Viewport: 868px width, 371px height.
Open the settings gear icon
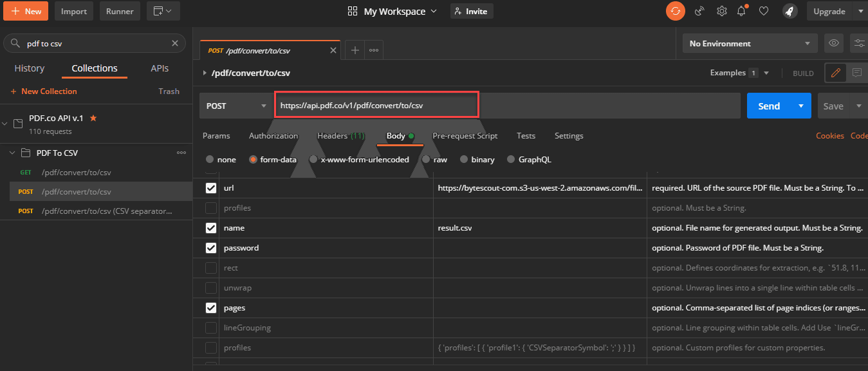pos(722,11)
